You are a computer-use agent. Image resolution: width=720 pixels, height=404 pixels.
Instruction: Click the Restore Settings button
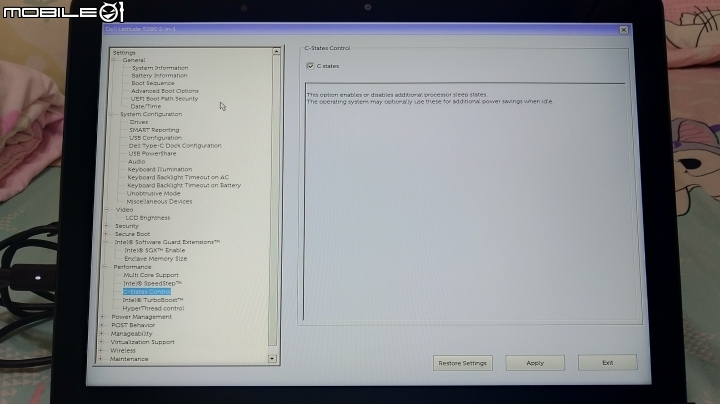pos(462,363)
